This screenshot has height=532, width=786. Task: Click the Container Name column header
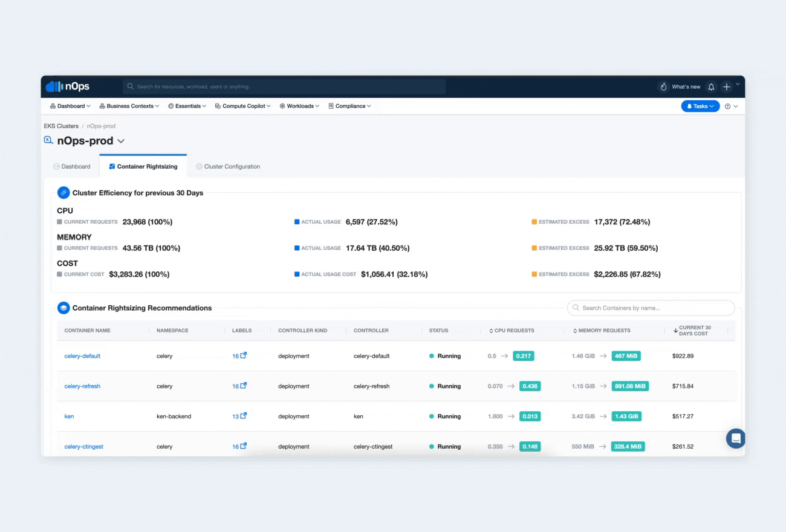(87, 331)
